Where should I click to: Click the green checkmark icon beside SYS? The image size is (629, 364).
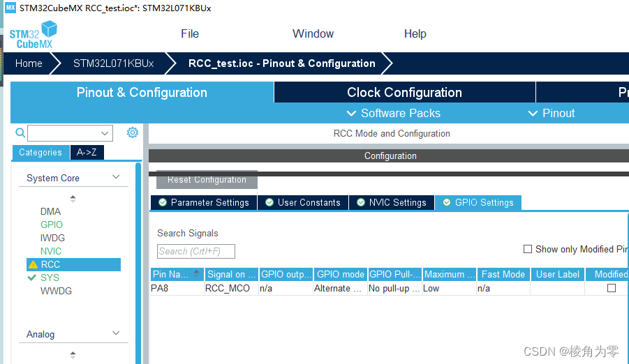coord(31,278)
